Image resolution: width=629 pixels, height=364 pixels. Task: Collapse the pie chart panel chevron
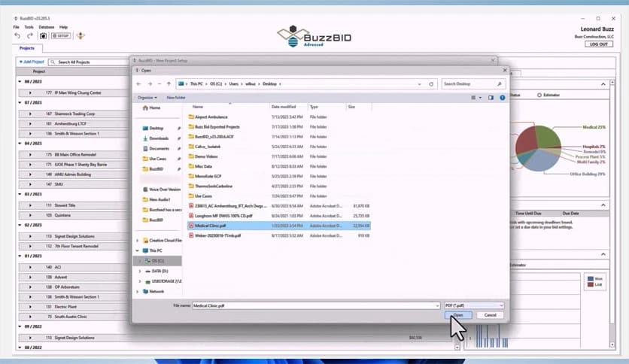(603, 84)
